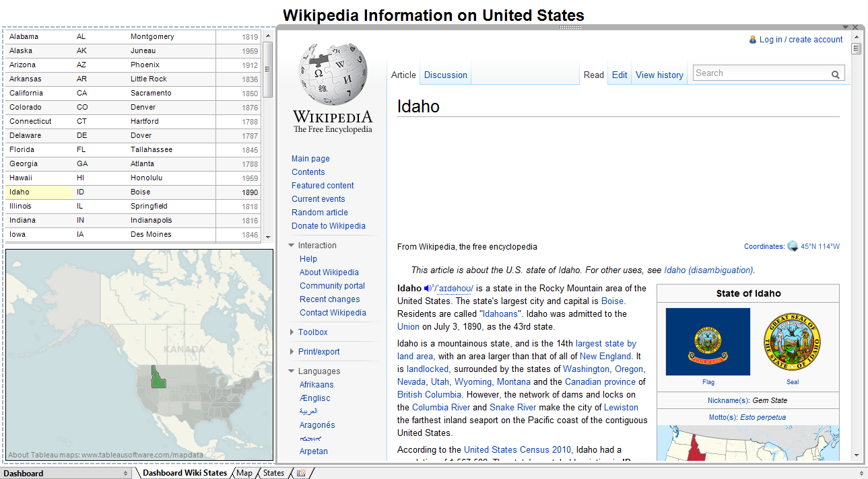
Task: Open Featured content link
Action: [323, 186]
